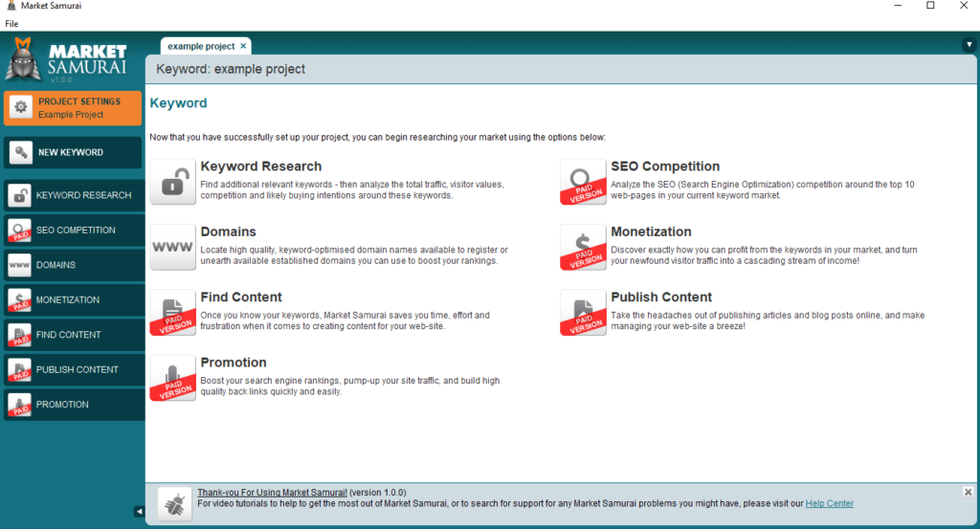Click the Market Samurai helmet logo
The image size is (980, 529).
(x=23, y=59)
